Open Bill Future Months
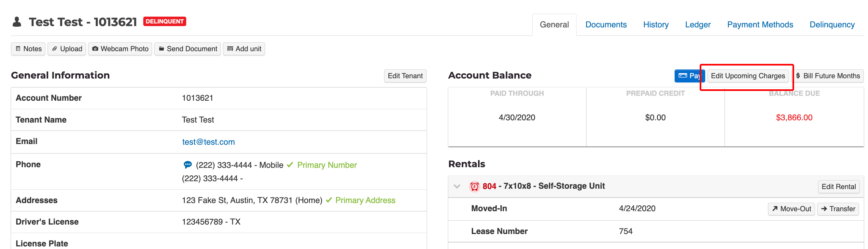 pos(828,76)
